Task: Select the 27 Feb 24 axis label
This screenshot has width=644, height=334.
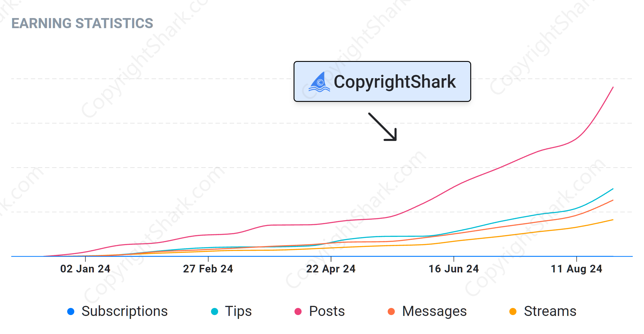Action: (x=208, y=269)
